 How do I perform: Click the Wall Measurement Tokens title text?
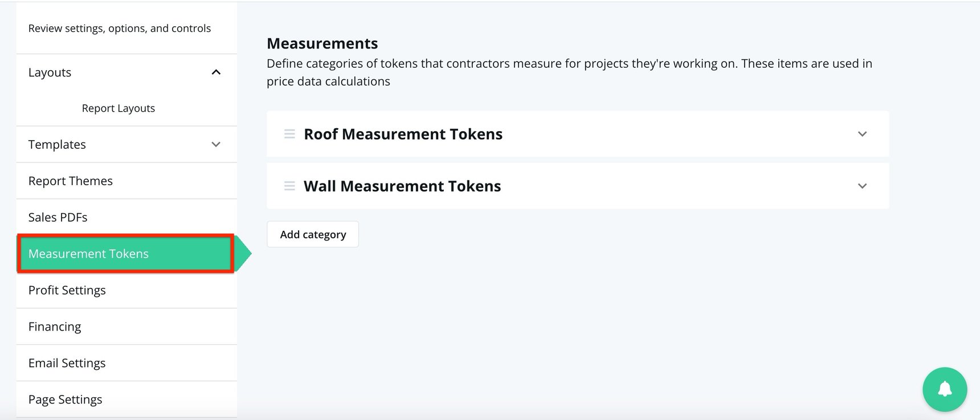click(x=402, y=186)
